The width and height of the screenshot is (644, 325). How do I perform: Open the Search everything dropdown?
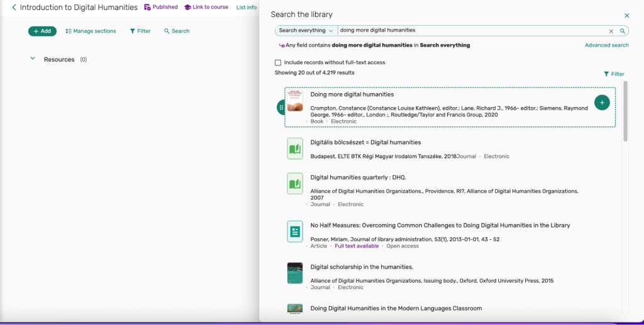(306, 30)
